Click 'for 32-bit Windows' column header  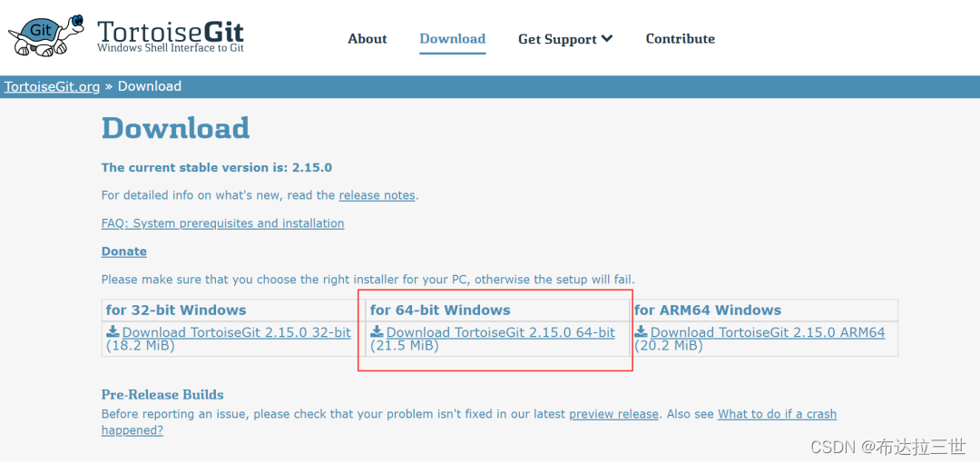176,311
